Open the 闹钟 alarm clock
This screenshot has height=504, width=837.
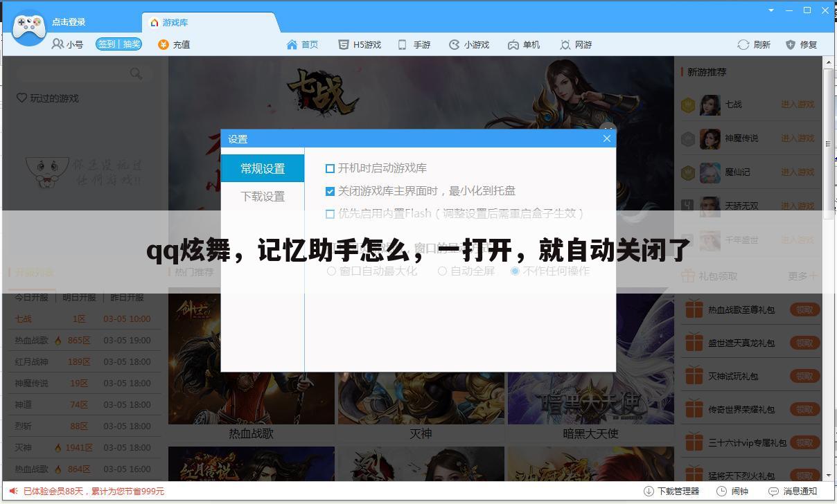[732, 491]
